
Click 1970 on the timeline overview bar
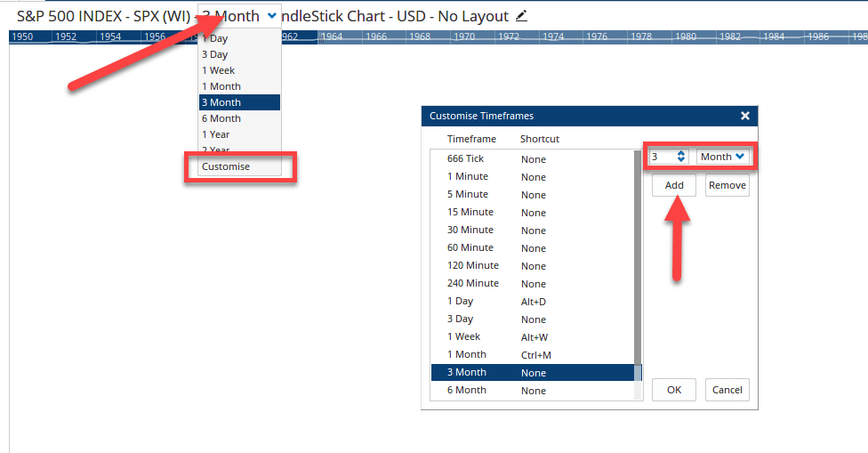[x=464, y=36]
